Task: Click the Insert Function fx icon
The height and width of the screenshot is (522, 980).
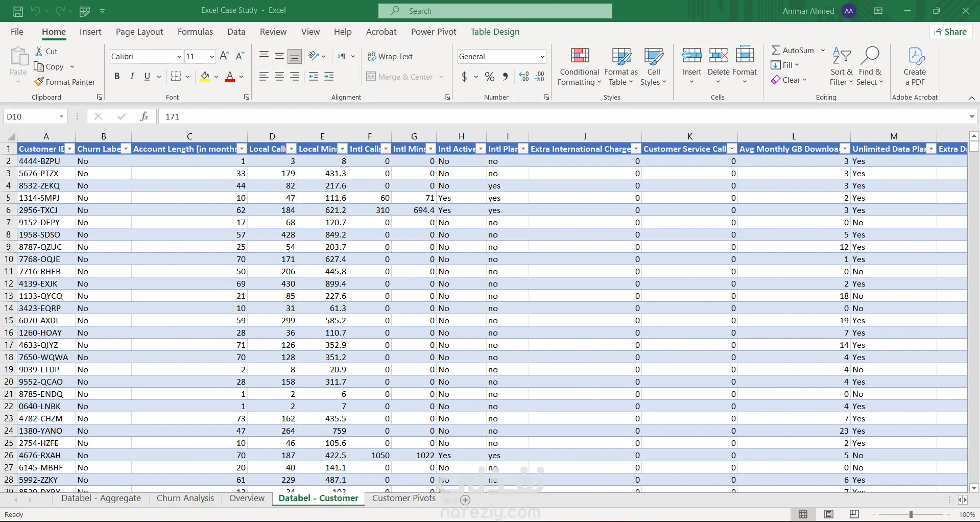Action: [145, 116]
